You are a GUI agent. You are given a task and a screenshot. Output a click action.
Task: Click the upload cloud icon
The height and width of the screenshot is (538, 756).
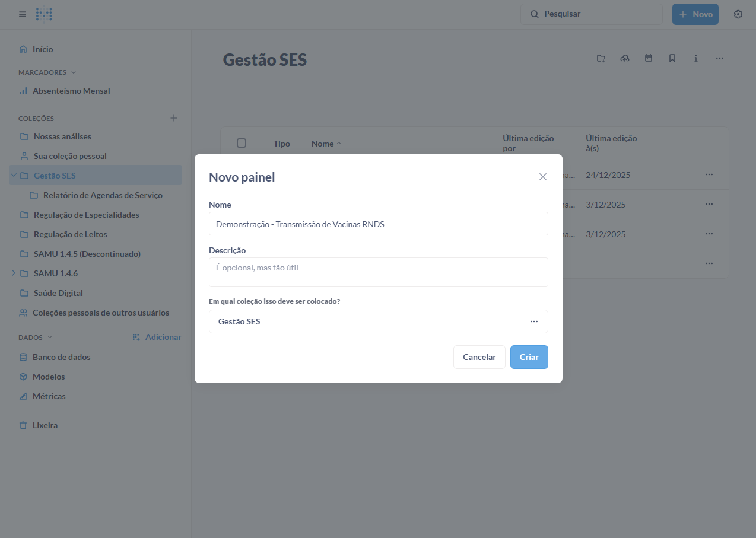(x=625, y=58)
